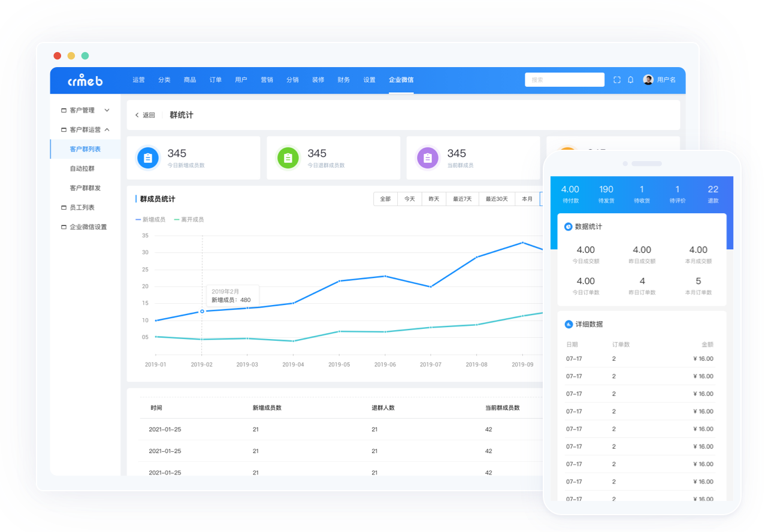This screenshot has height=532, width=768.
Task: Click the 2019-02 data point on chart
Action: pyautogui.click(x=202, y=312)
